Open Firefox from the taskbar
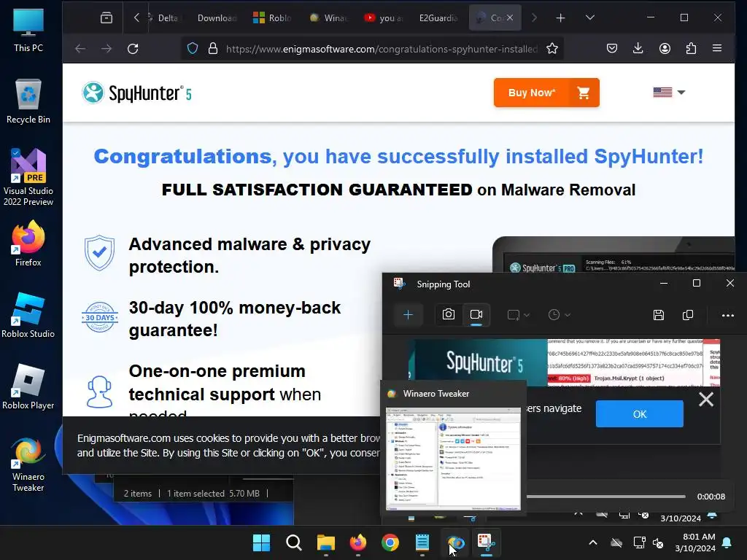 (357, 542)
